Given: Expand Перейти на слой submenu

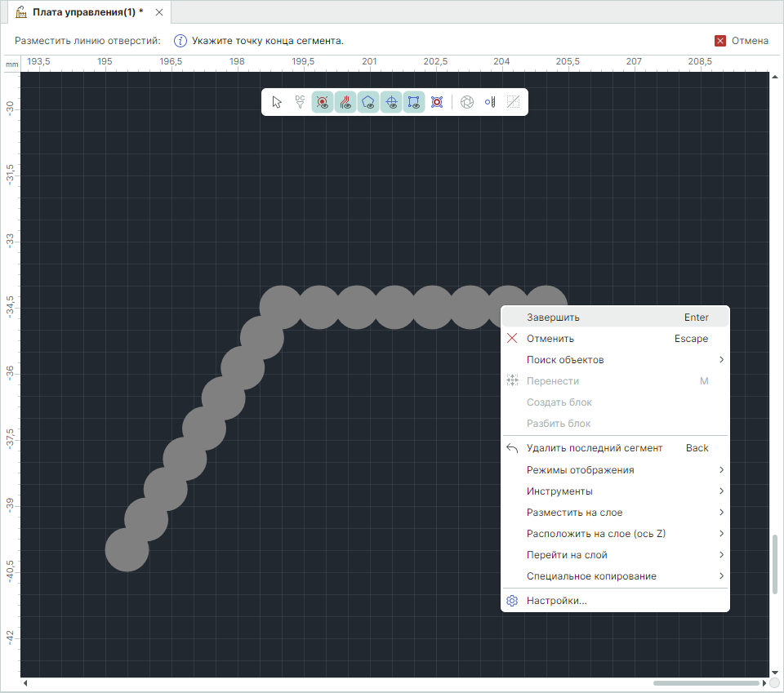Looking at the screenshot, I should (615, 555).
